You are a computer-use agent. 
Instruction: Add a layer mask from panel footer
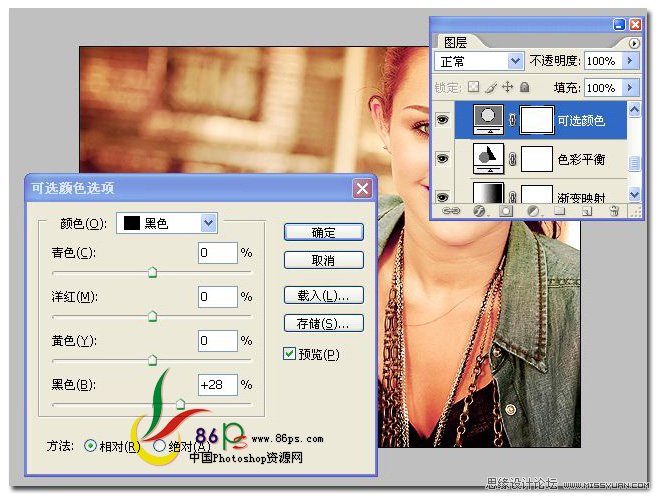click(x=506, y=210)
